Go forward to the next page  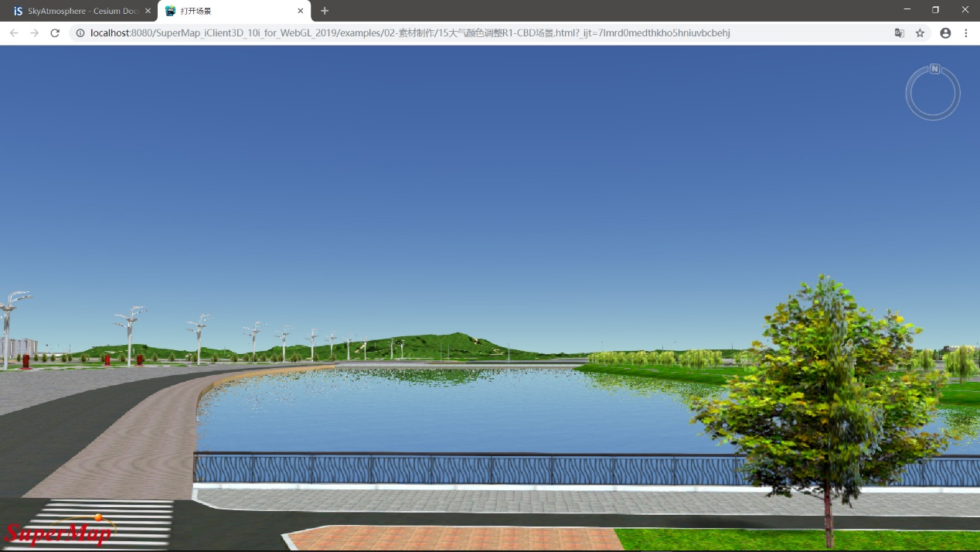point(34,33)
